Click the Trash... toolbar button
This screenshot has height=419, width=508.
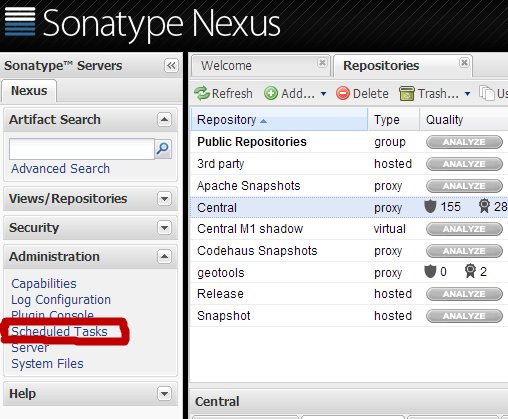click(x=429, y=94)
